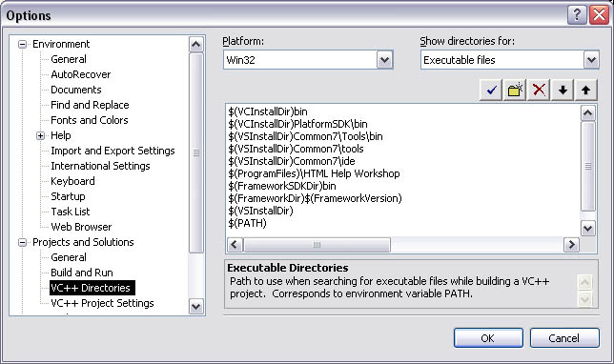Screen dimensions: 614x364
Task: Select VC++ Directories tree item
Action: [92, 288]
